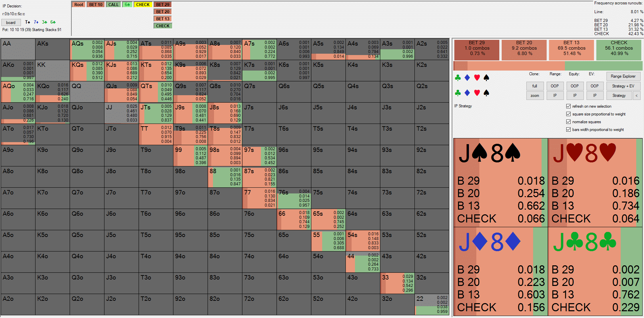Expand the 6 of clubs turn card node
The width and height of the screenshot is (644, 318).
[127, 5]
